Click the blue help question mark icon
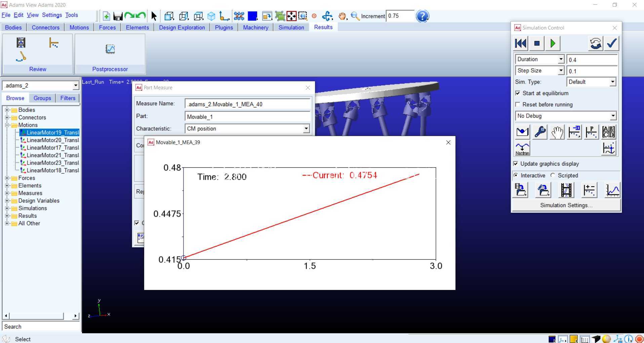The image size is (644, 343). (422, 16)
